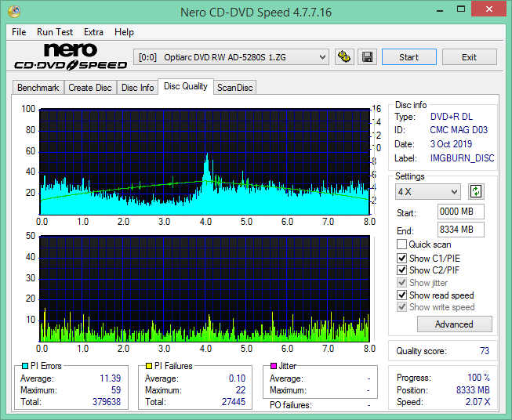This screenshot has height=420, width=512.
Task: Uncheck Show C2/PIF
Action: tap(401, 270)
